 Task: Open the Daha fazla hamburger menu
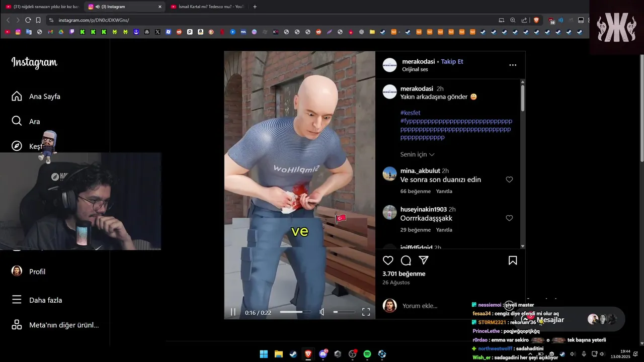[37, 300]
